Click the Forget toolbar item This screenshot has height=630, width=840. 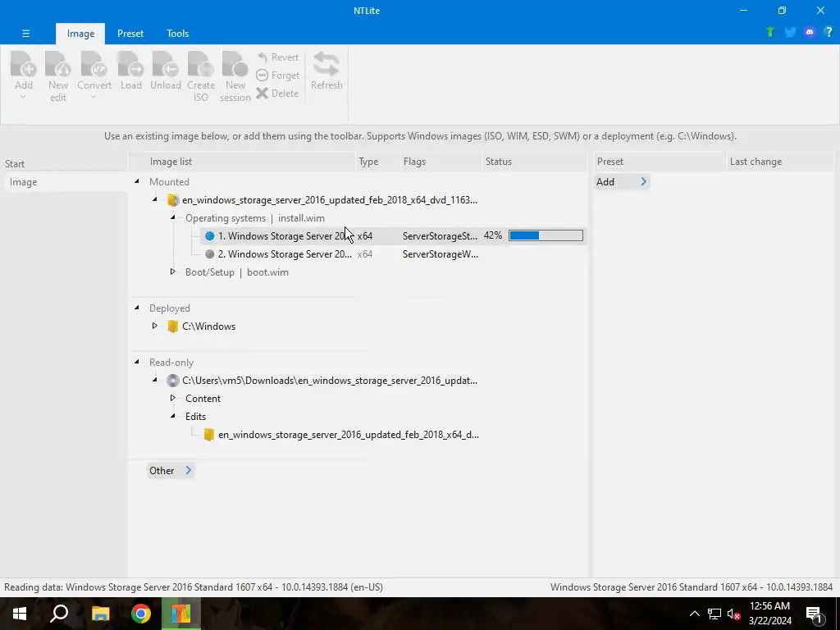tap(277, 75)
